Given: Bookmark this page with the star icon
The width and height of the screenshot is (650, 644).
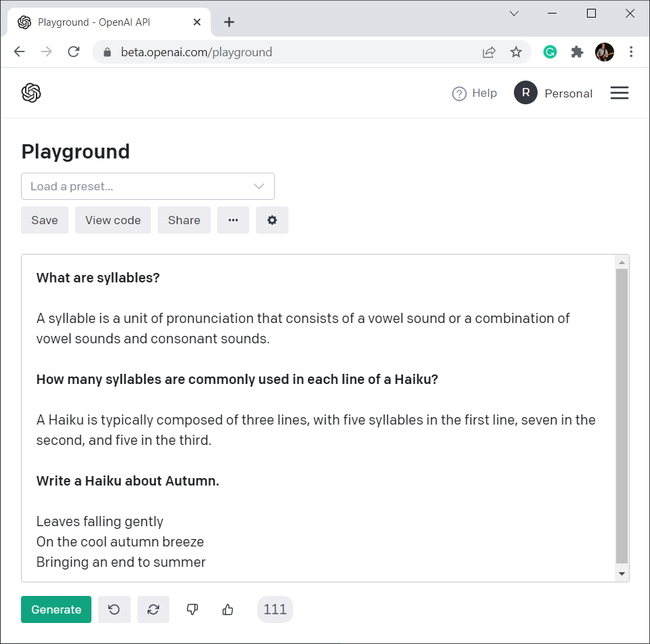Looking at the screenshot, I should pyautogui.click(x=516, y=52).
